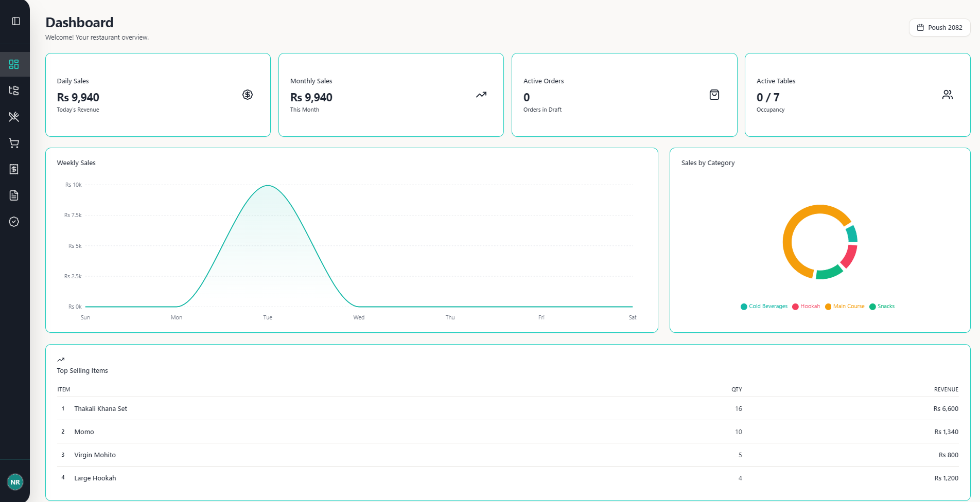Open billing via the dollar receipt icon
Image resolution: width=980 pixels, height=502 pixels.
15,169
